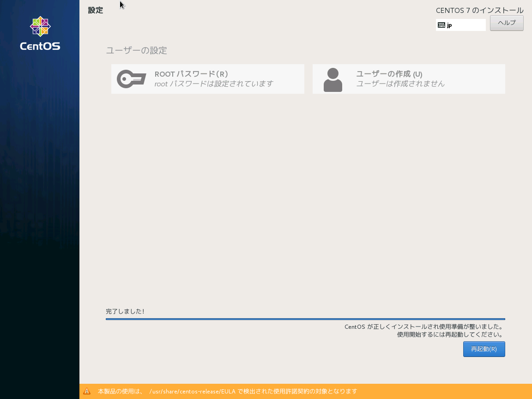Open ユーザーの作成 (U) settings
The image size is (532, 399).
[409, 79]
